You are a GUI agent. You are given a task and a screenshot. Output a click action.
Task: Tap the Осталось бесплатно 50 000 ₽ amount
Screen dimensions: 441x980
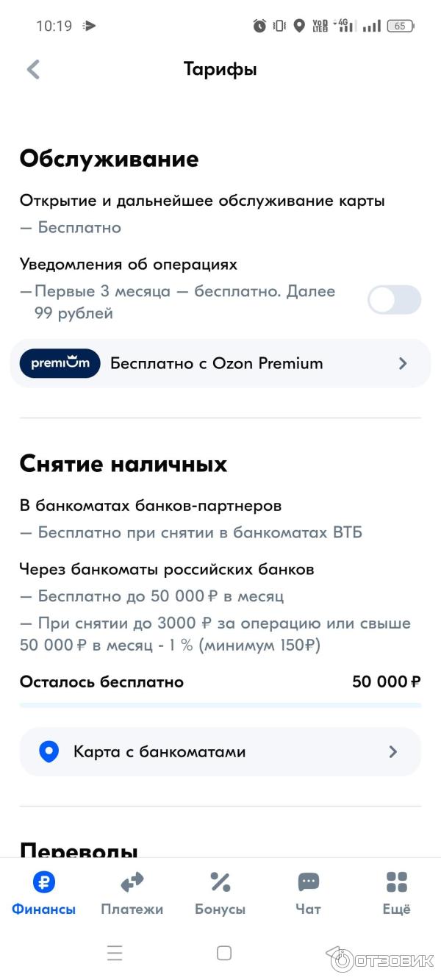coord(386,682)
